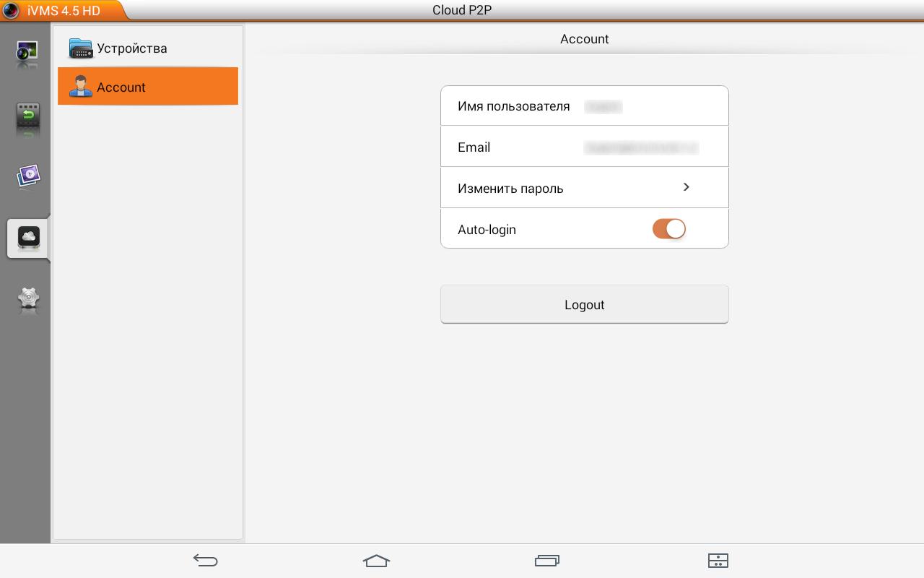Click the username value field
The height and width of the screenshot is (578, 924).
pos(603,106)
